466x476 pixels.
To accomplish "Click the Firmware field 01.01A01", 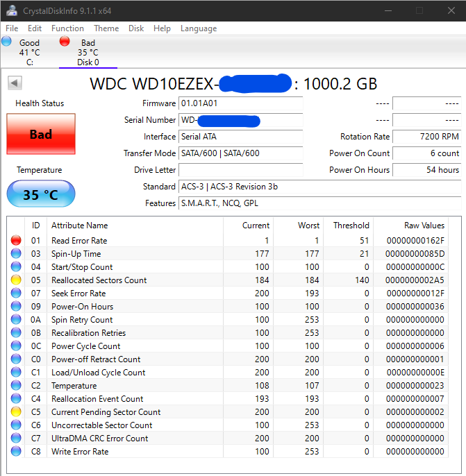I will click(240, 103).
